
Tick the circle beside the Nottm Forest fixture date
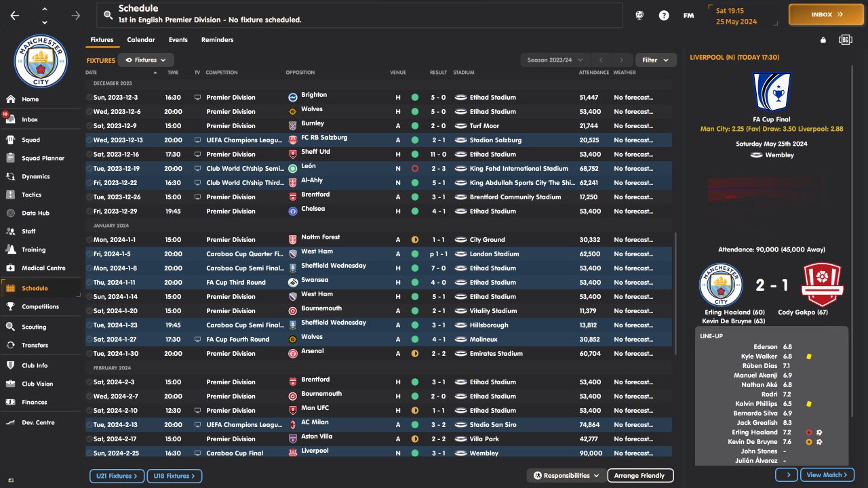tap(89, 240)
